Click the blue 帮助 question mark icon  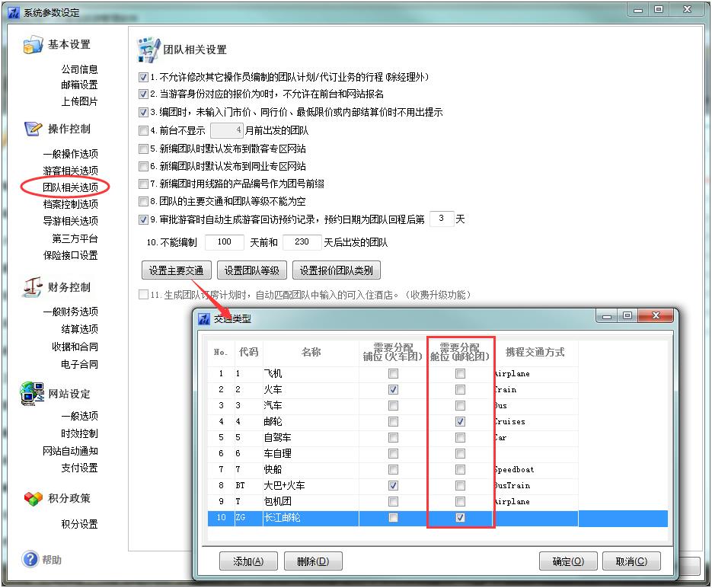(30, 560)
